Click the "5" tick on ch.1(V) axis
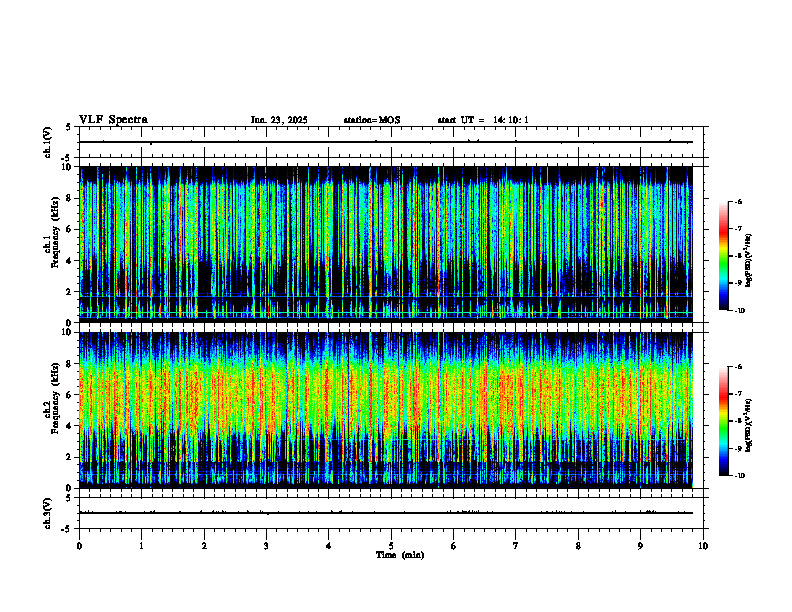This screenshot has height=612, width=792. pyautogui.click(x=69, y=127)
